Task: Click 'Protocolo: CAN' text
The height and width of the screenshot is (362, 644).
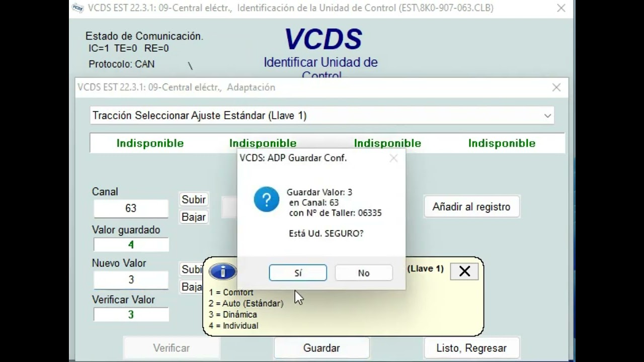Action: pos(122,64)
